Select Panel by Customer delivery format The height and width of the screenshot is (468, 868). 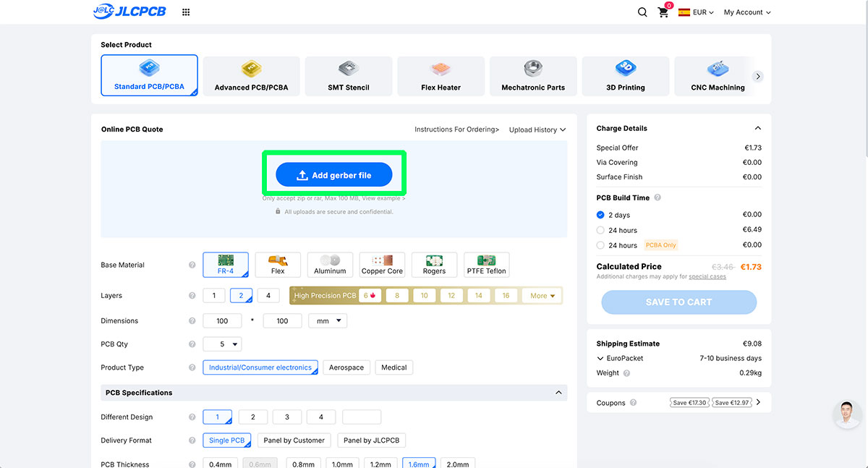tap(294, 441)
